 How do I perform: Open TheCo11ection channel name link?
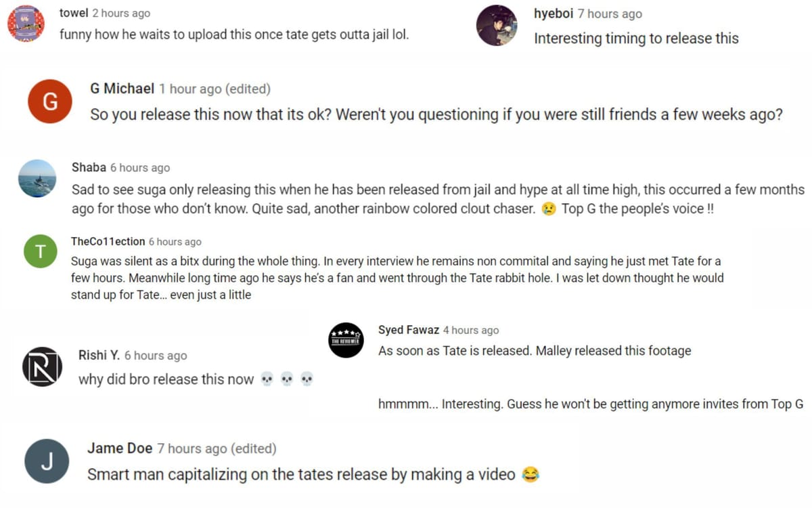[108, 241]
